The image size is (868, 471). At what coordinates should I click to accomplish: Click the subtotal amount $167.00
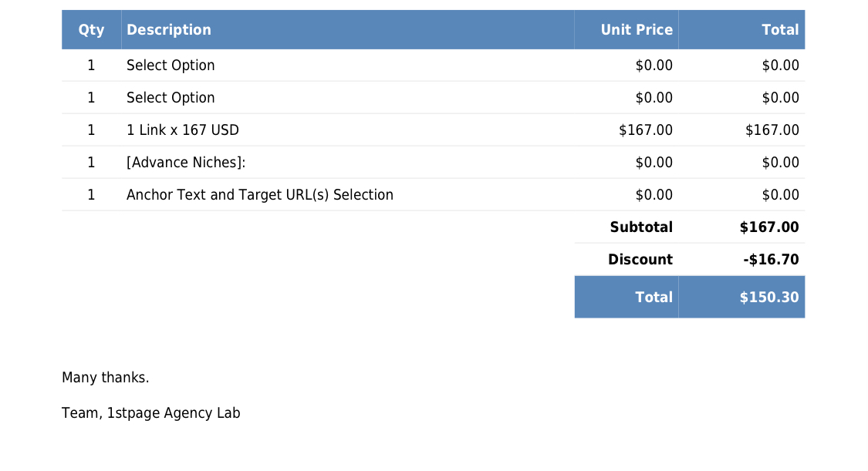point(769,227)
